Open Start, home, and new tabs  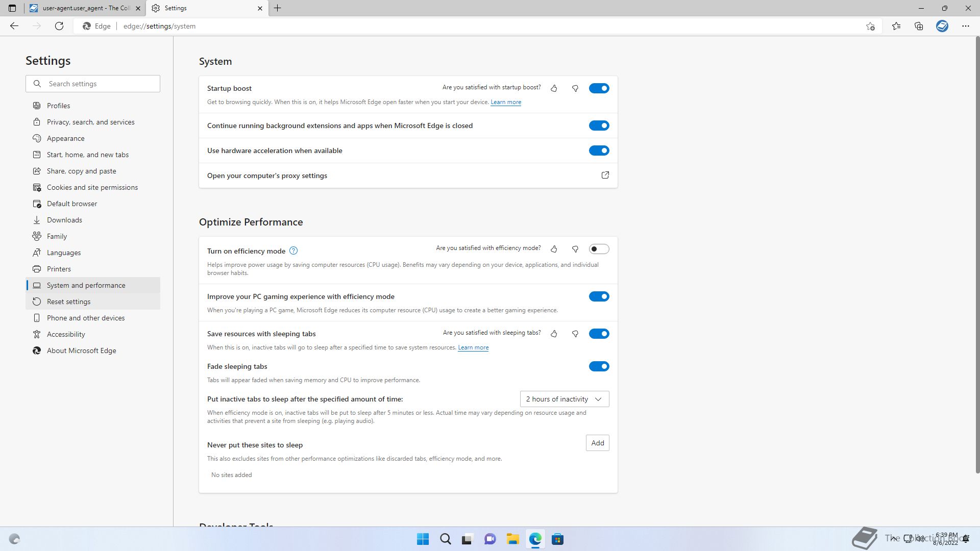[93, 155]
